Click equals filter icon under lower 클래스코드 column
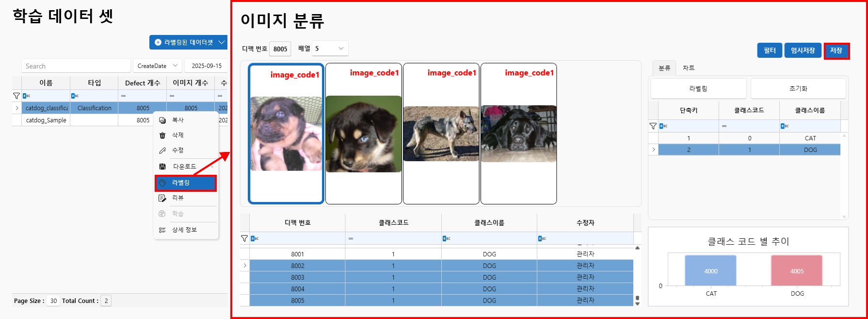 click(x=351, y=238)
